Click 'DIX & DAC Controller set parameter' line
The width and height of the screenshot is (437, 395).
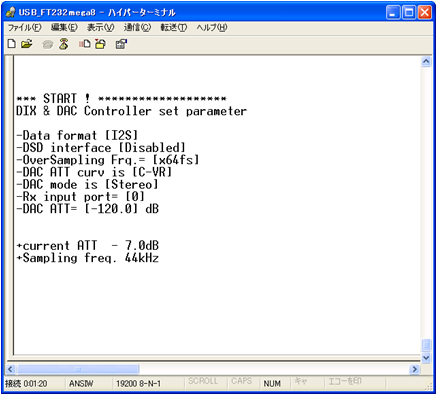[x=131, y=111]
